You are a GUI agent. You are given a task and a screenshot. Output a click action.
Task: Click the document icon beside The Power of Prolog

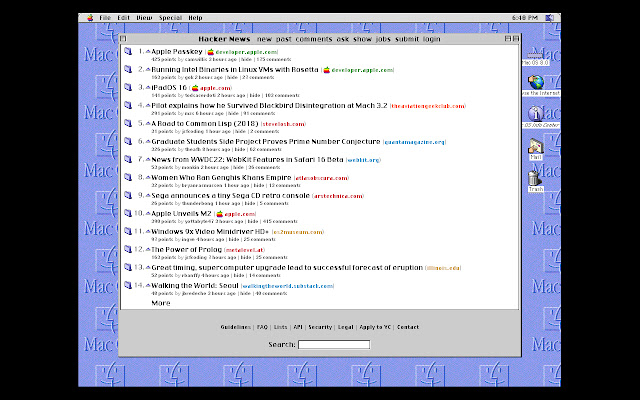(x=128, y=249)
